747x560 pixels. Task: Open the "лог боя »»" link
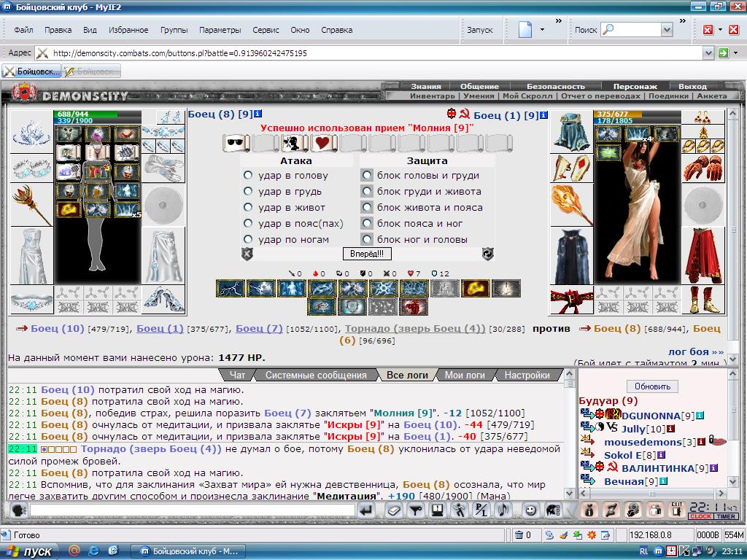click(695, 352)
